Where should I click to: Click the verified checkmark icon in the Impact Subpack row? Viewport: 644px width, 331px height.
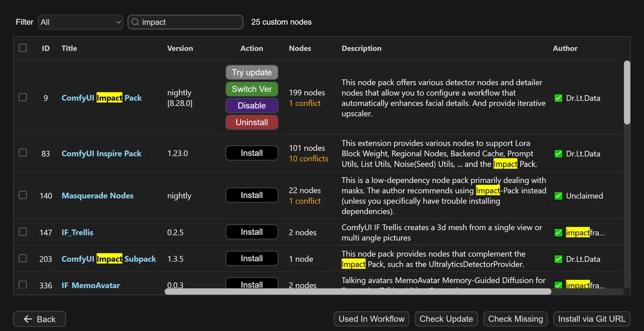[559, 259]
